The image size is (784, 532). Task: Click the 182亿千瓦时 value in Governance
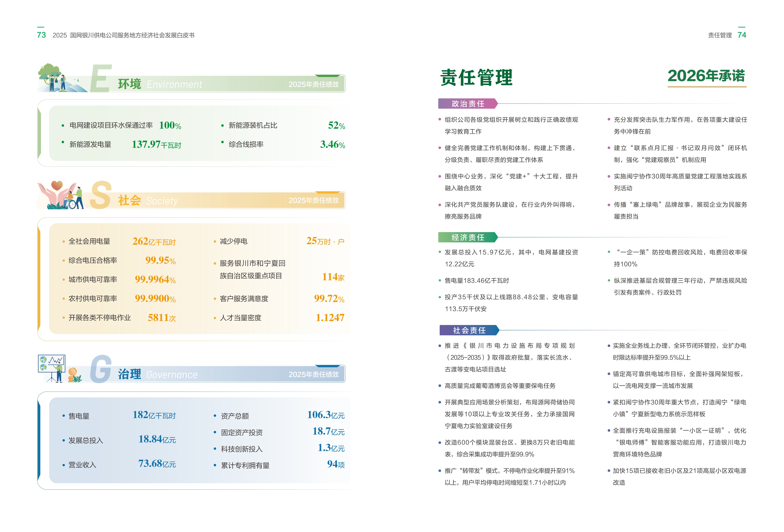tap(154, 415)
